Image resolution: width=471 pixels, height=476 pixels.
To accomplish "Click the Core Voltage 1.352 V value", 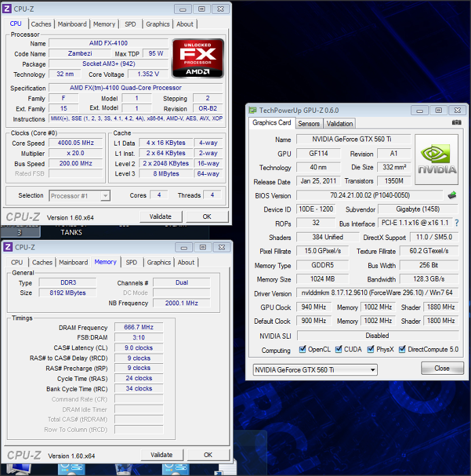I will coord(148,74).
